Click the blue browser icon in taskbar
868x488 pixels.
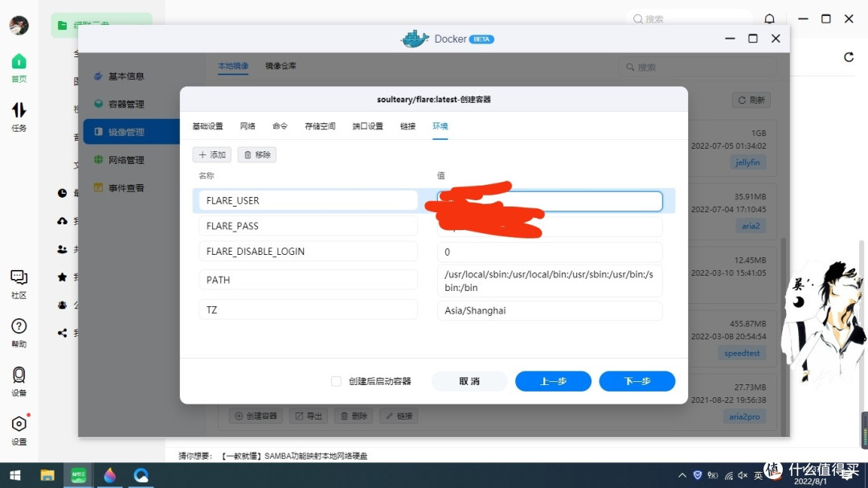coord(141,475)
